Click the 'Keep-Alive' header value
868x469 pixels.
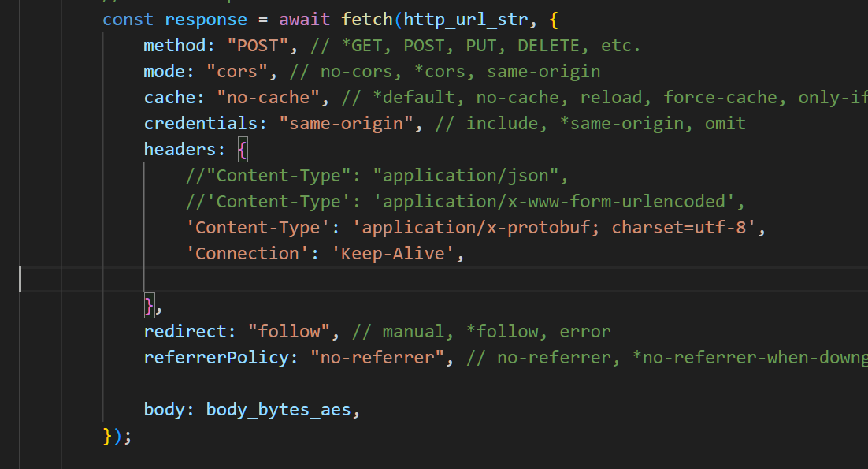tap(393, 253)
